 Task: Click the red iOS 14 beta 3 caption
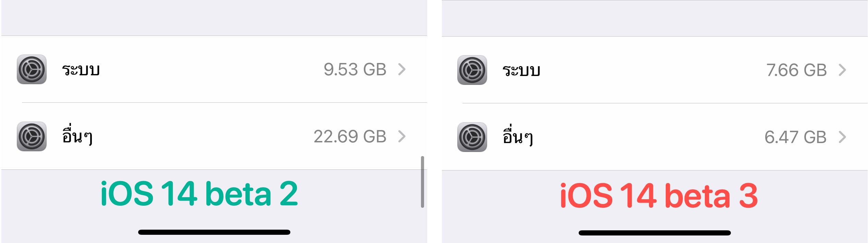(659, 195)
